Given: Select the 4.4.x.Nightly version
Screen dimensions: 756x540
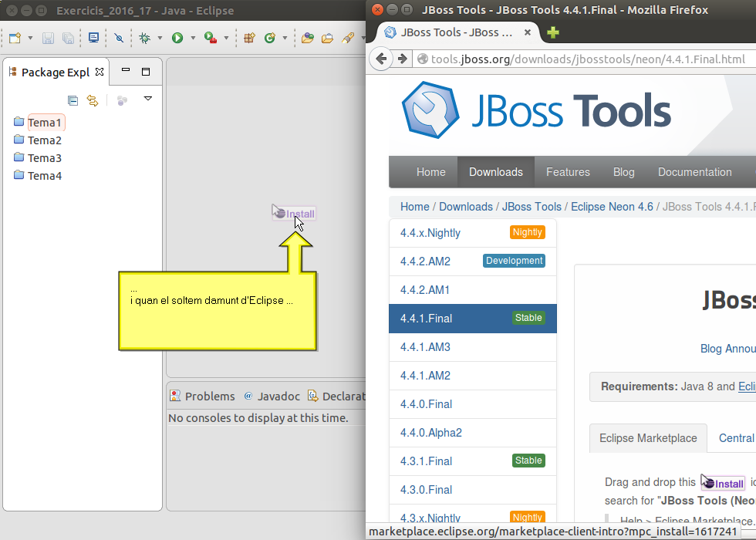Looking at the screenshot, I should click(472, 233).
